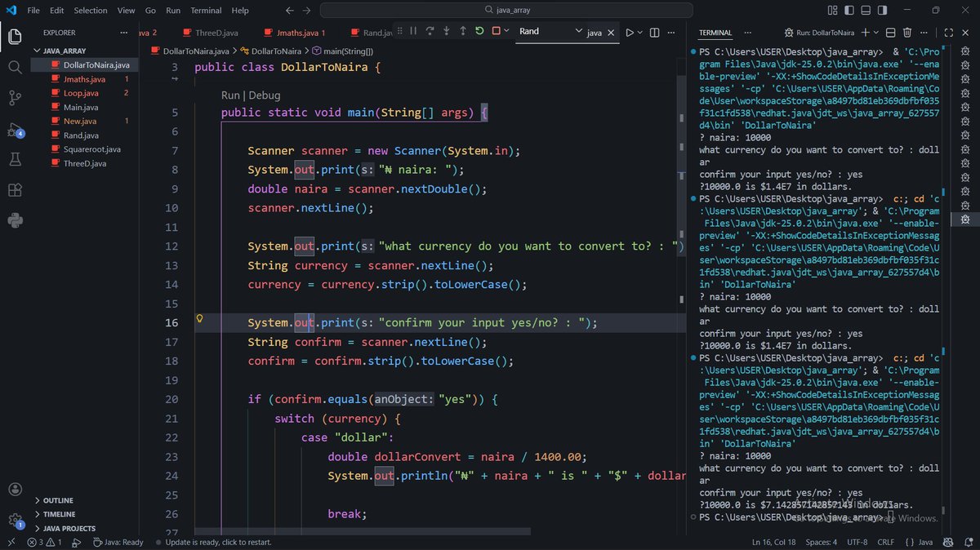Split the editor right
Image resolution: width=980 pixels, height=550 pixels.
656,33
